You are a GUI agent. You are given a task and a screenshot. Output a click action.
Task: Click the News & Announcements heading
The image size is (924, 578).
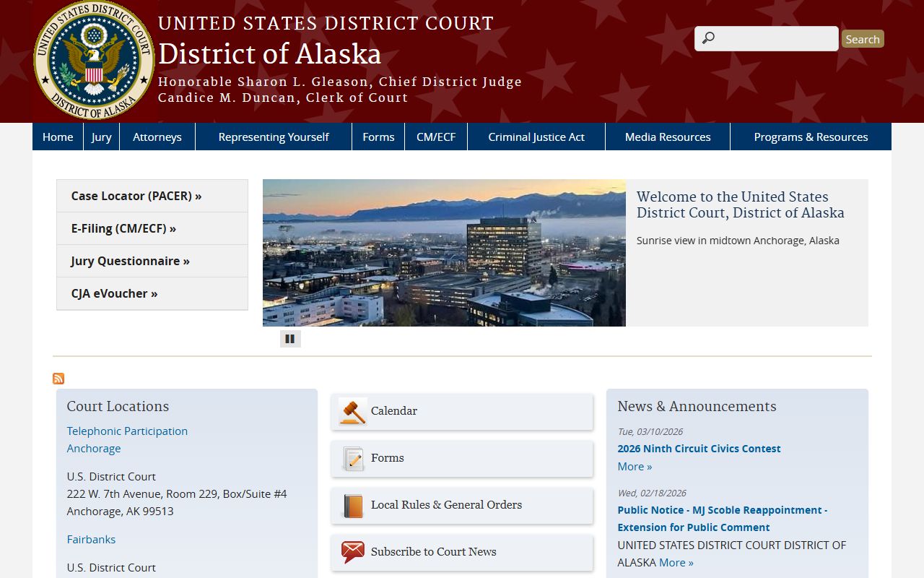click(x=697, y=407)
